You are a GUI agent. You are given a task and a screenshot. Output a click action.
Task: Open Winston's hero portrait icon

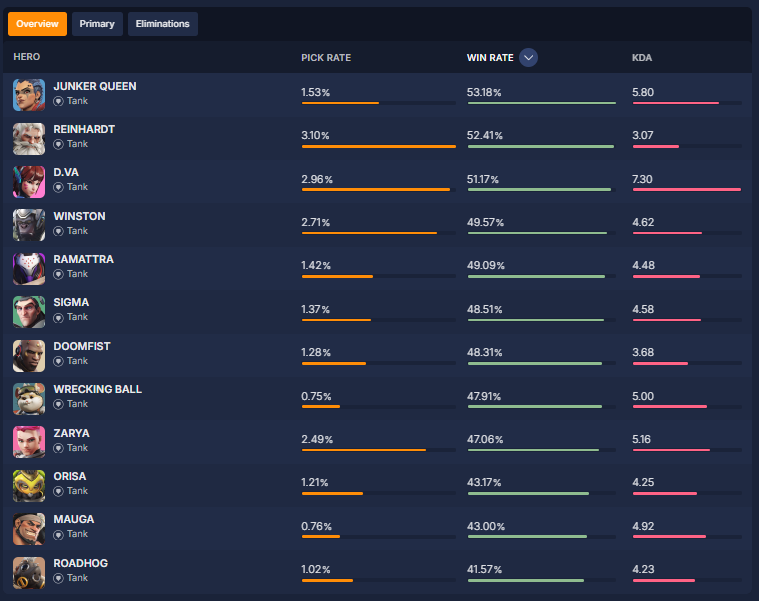point(29,224)
